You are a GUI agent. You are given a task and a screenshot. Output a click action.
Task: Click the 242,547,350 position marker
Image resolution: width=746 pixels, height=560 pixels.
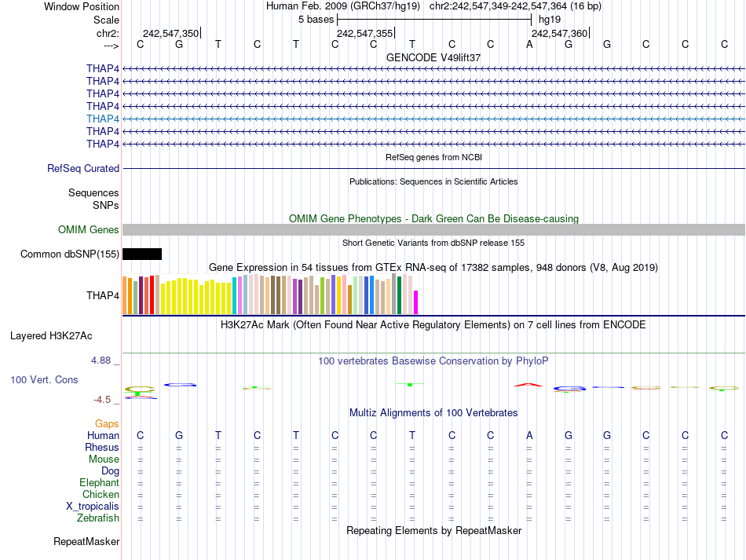pos(171,33)
